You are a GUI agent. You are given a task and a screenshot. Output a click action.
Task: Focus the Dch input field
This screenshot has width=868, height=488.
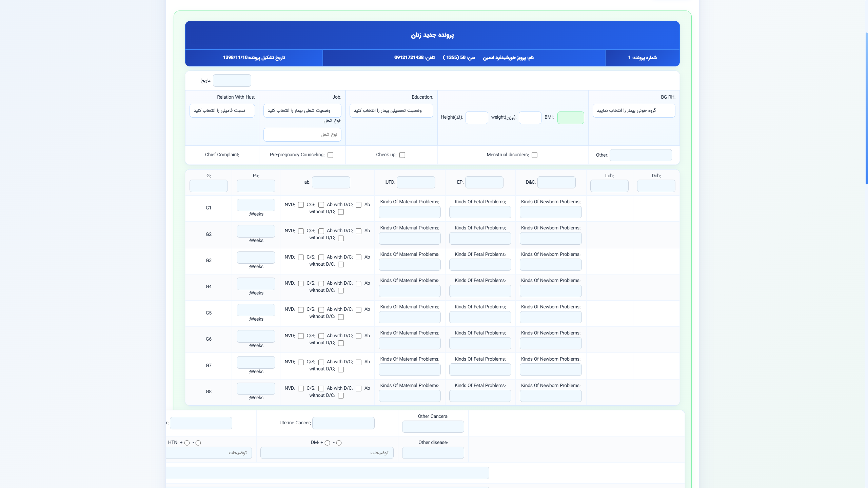656,186
